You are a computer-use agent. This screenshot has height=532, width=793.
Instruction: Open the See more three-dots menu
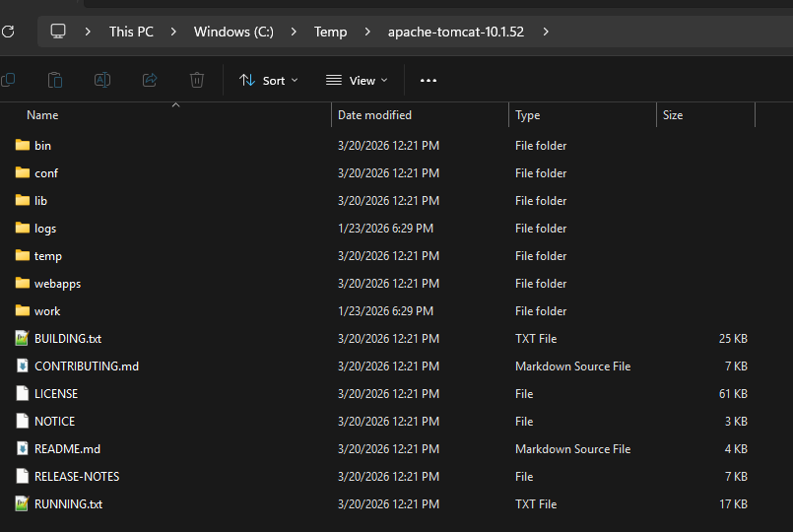point(428,81)
